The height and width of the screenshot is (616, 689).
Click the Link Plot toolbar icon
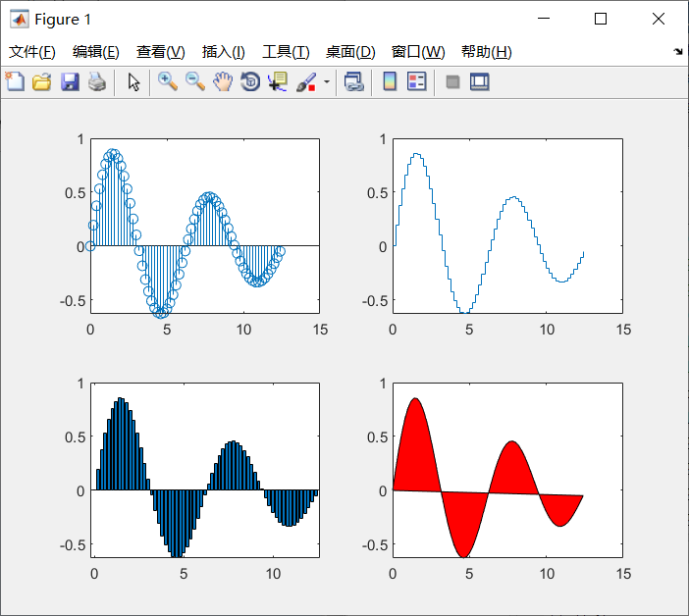[x=353, y=82]
